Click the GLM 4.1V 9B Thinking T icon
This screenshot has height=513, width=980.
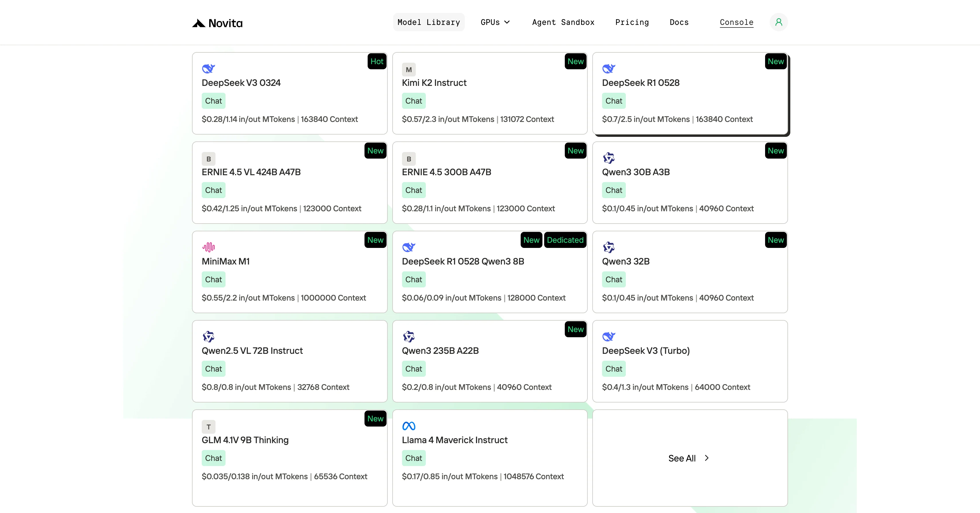click(209, 427)
